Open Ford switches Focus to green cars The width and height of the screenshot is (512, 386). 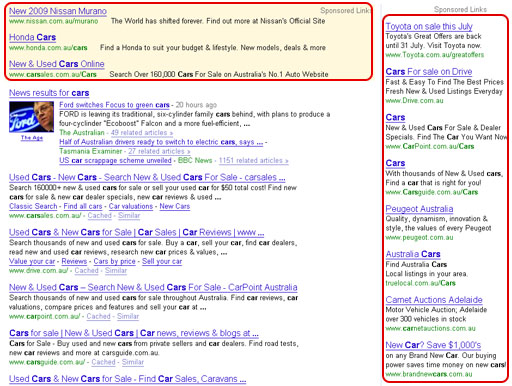tap(114, 105)
